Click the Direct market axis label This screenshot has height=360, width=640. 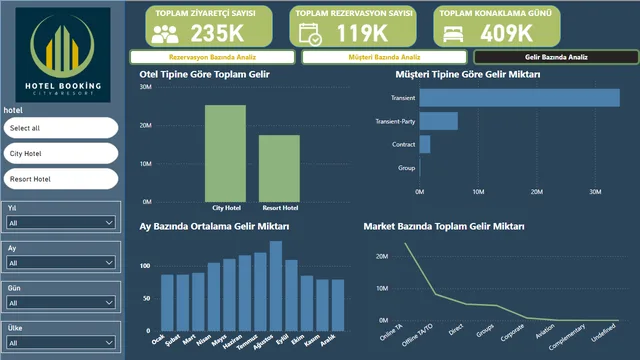tap(456, 329)
